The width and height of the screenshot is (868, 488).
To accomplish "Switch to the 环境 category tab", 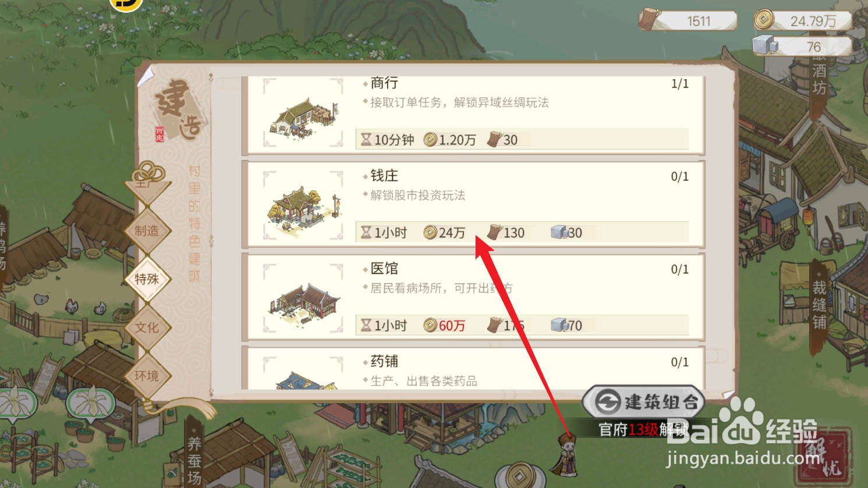I will point(147,376).
